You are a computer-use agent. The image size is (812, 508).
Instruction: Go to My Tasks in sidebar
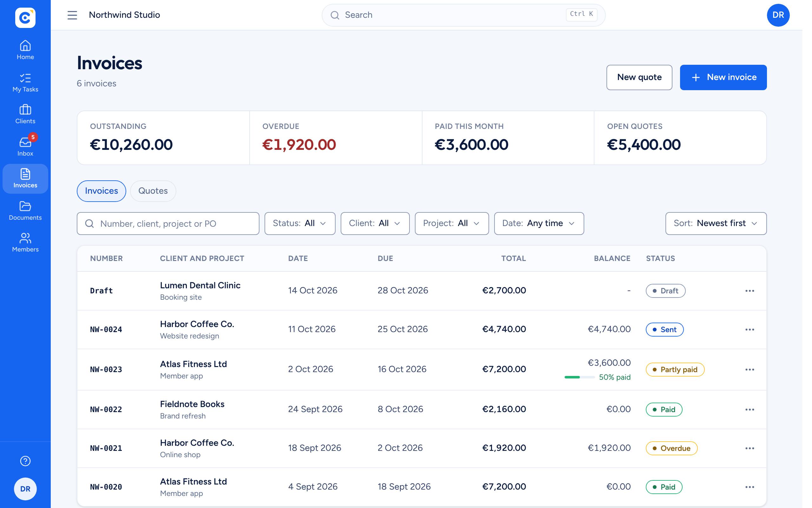[25, 83]
